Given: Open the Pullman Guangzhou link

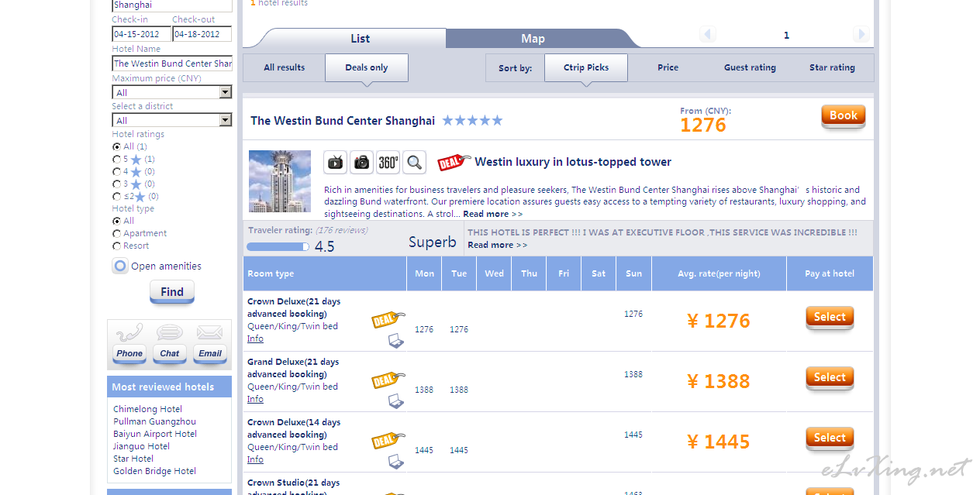Looking at the screenshot, I should click(154, 421).
